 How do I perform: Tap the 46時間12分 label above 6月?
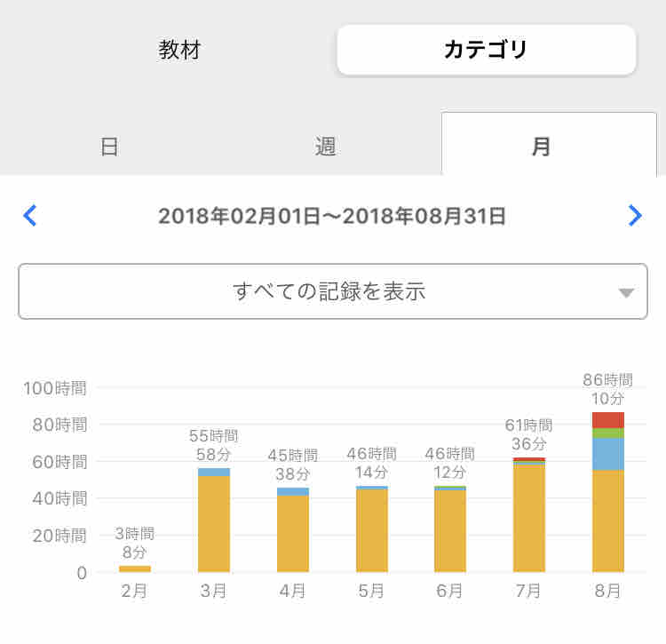pyautogui.click(x=450, y=463)
